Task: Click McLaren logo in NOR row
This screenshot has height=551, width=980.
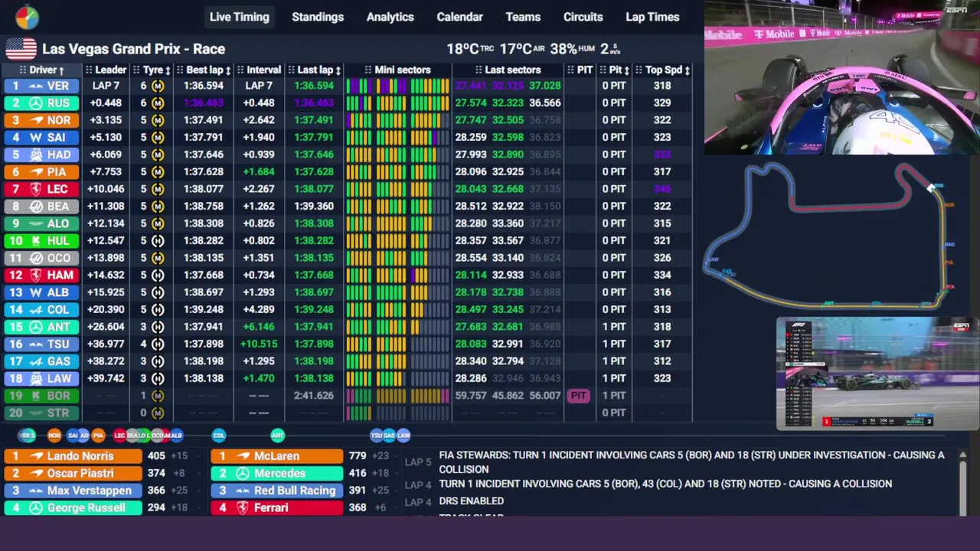Action: pyautogui.click(x=36, y=120)
